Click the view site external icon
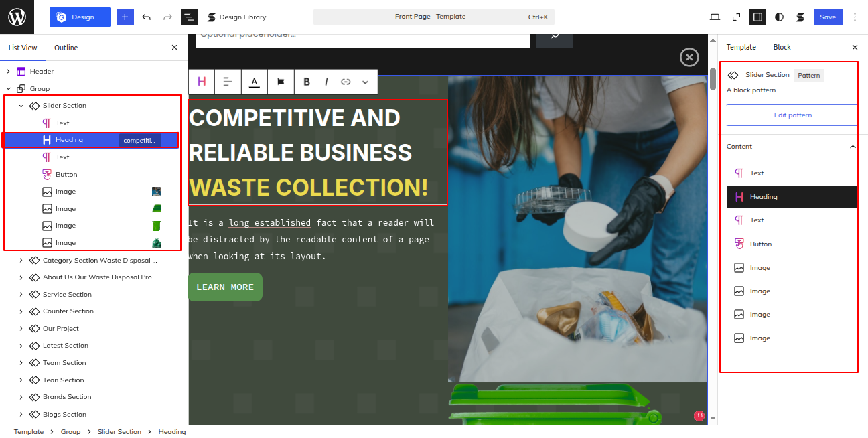This screenshot has height=438, width=868. 736,17
